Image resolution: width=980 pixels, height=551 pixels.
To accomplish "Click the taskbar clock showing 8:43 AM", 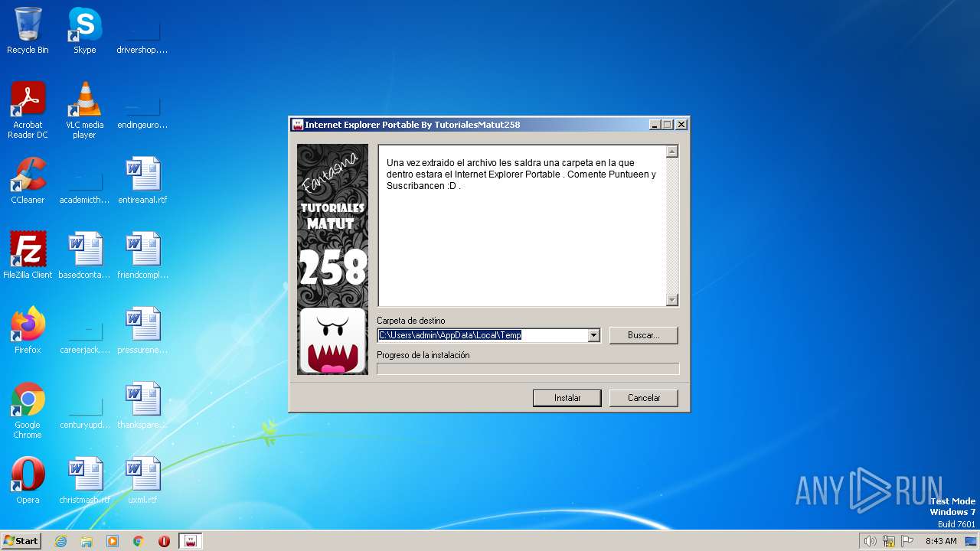I will click(x=941, y=541).
